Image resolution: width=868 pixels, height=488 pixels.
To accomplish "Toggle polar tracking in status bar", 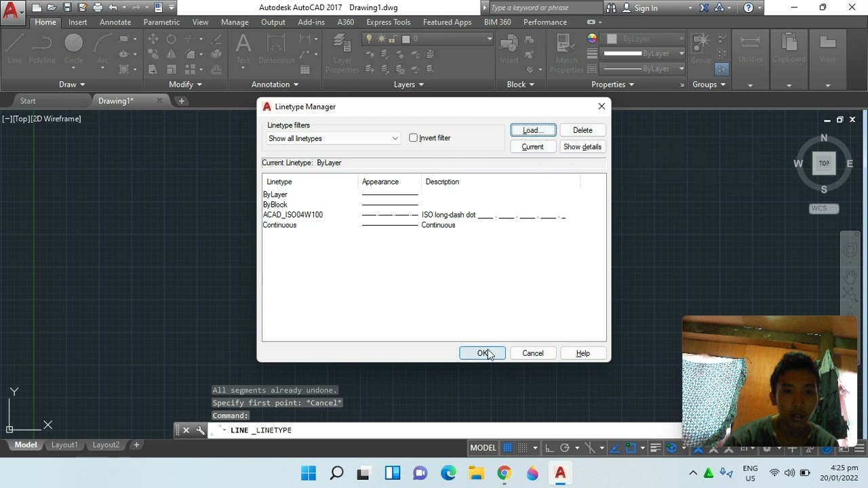I will 564,447.
